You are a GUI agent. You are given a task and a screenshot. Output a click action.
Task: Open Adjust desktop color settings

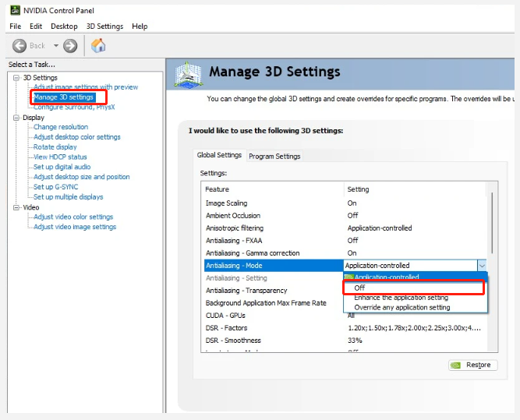click(x=77, y=137)
